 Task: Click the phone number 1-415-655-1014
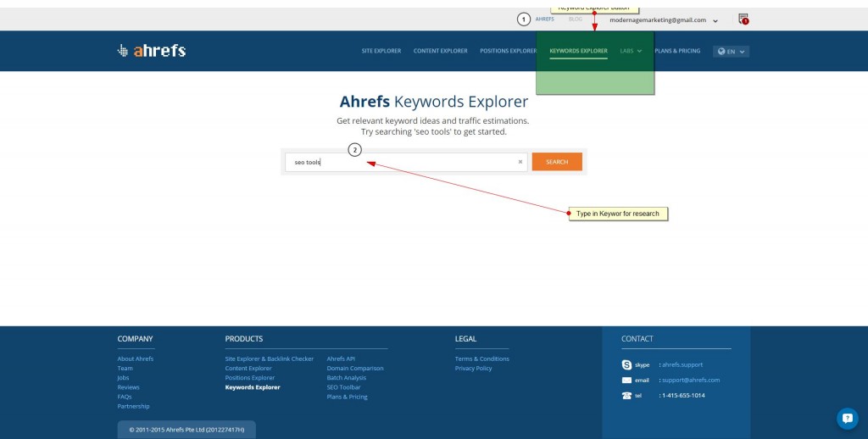684,395
